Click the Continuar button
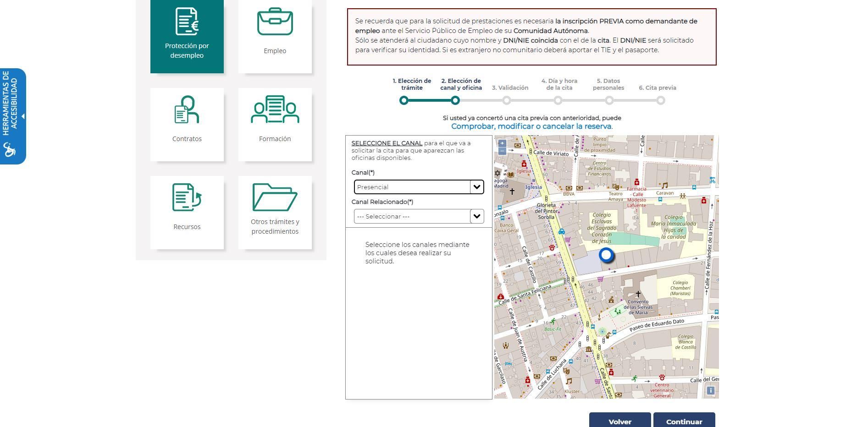Screen dimensions: 868x427 684,421
